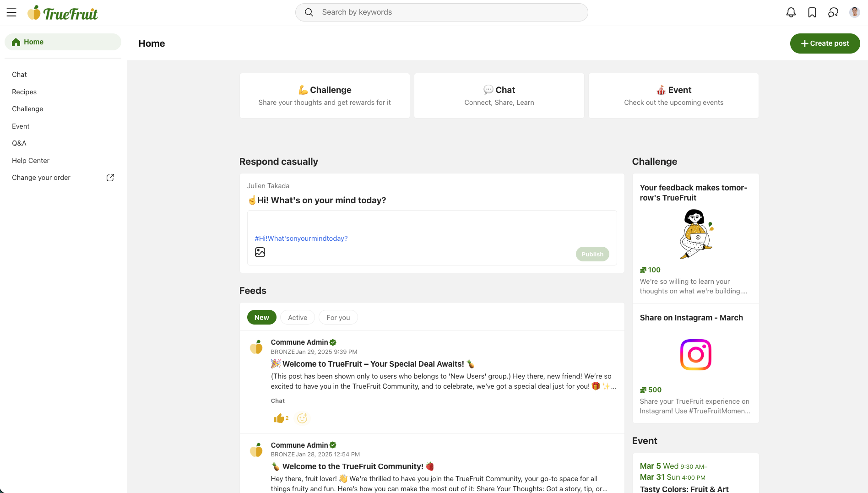Focus the Search by keywords field

(441, 12)
